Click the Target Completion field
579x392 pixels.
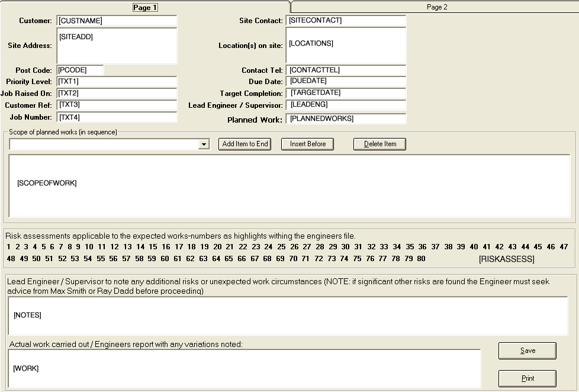346,93
